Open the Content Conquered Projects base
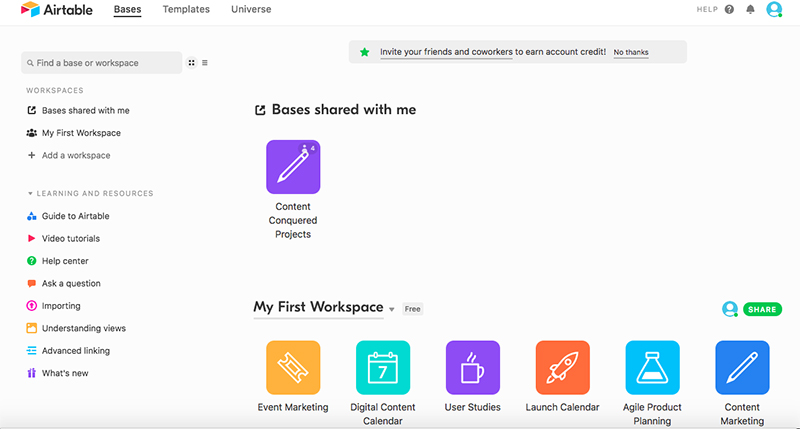Image resolution: width=800 pixels, height=429 pixels. point(293,167)
